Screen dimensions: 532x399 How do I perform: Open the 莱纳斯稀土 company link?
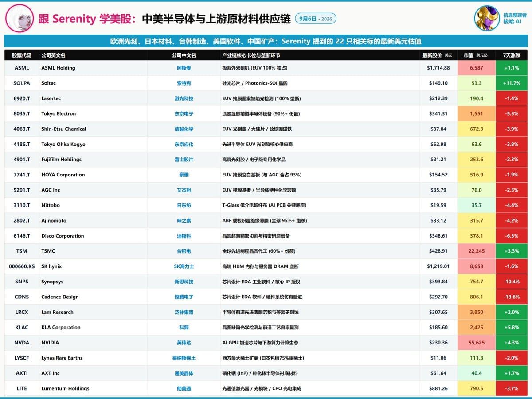(184, 358)
